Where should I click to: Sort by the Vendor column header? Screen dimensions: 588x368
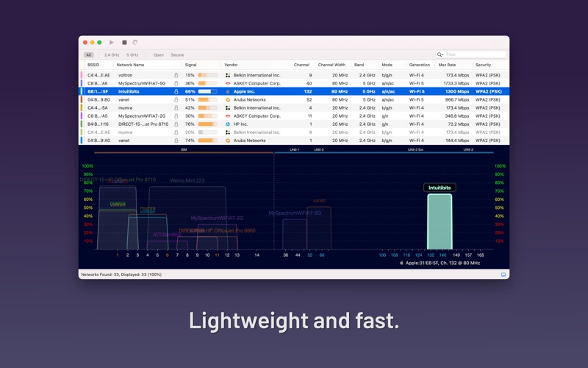click(231, 65)
